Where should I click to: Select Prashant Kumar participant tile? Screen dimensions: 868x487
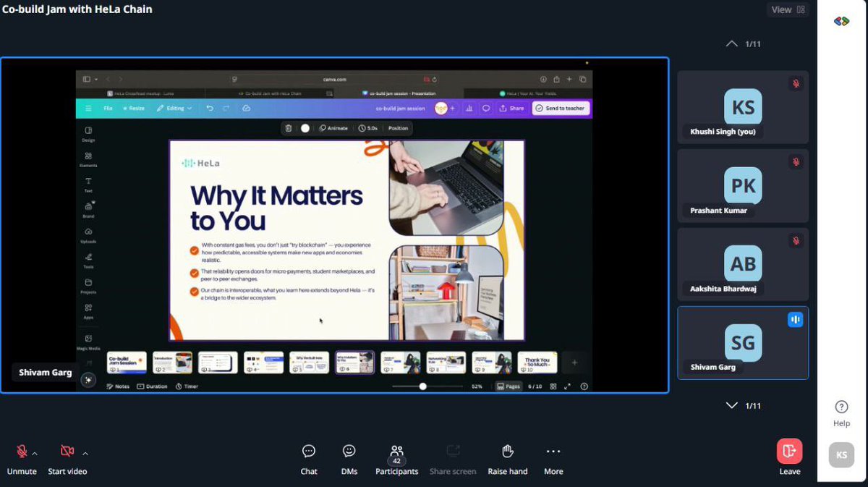pos(743,186)
